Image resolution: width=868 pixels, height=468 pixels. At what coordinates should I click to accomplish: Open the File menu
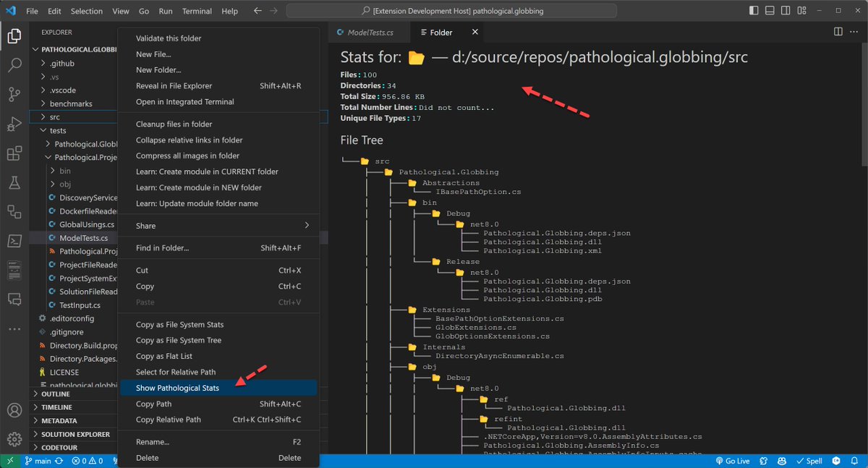click(x=33, y=12)
